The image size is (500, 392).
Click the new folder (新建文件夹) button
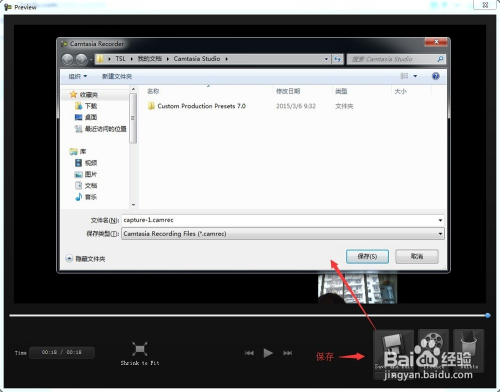click(x=117, y=76)
